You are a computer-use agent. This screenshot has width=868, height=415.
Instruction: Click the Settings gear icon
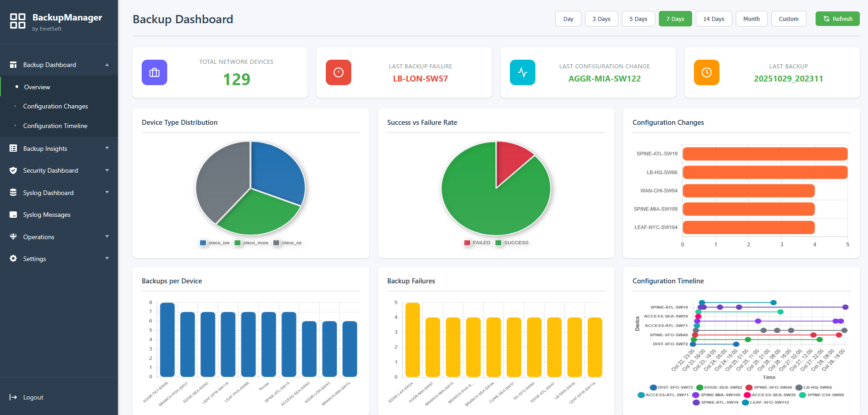13,259
